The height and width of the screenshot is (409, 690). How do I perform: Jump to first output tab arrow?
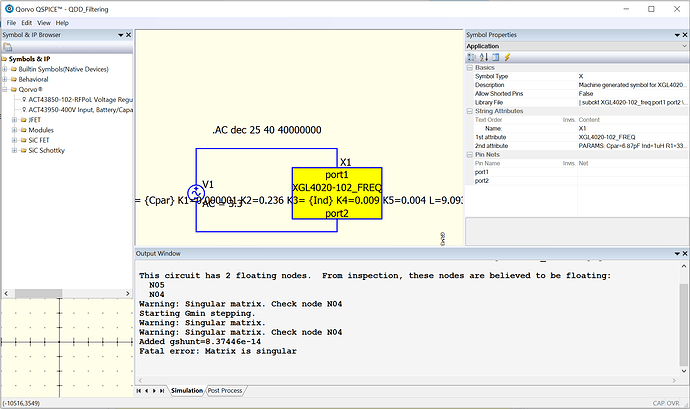coord(139,391)
